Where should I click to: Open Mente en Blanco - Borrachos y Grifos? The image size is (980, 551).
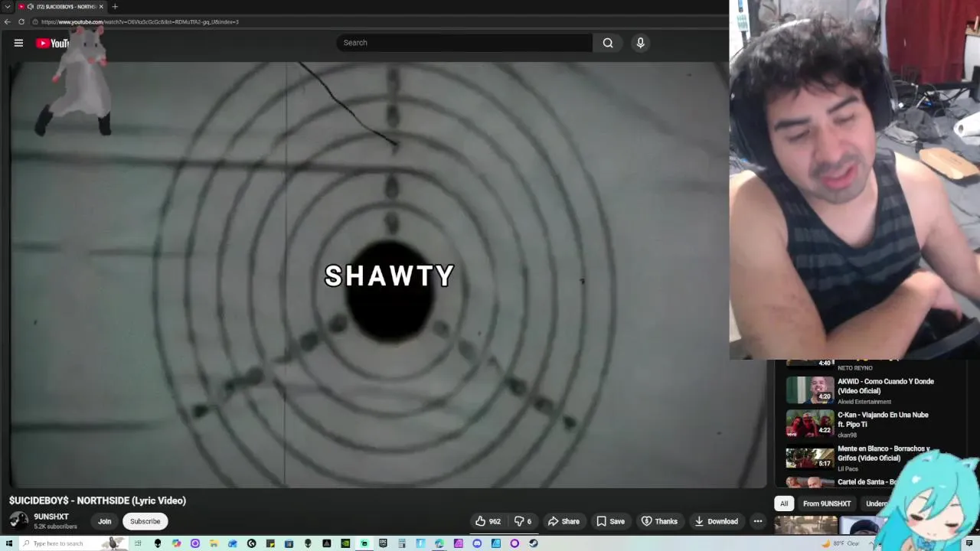point(884,453)
